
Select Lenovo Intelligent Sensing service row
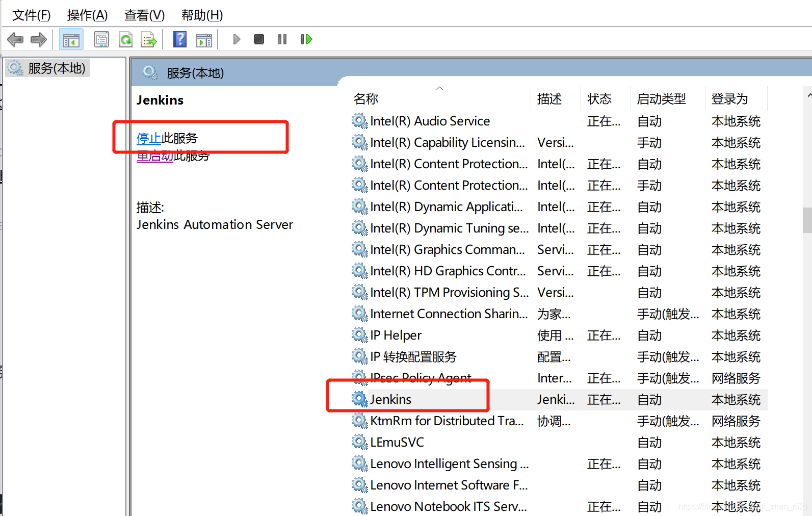pyautogui.click(x=559, y=463)
